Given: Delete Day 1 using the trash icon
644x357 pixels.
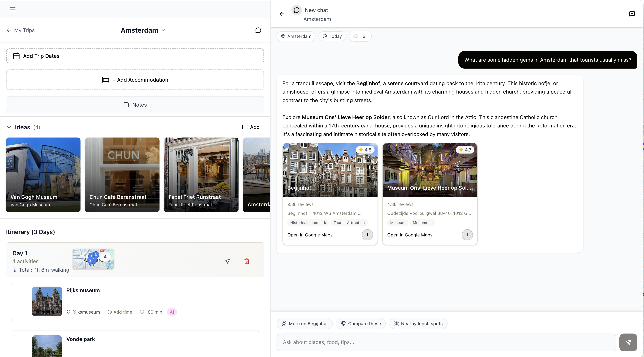Looking at the screenshot, I should click(x=247, y=261).
